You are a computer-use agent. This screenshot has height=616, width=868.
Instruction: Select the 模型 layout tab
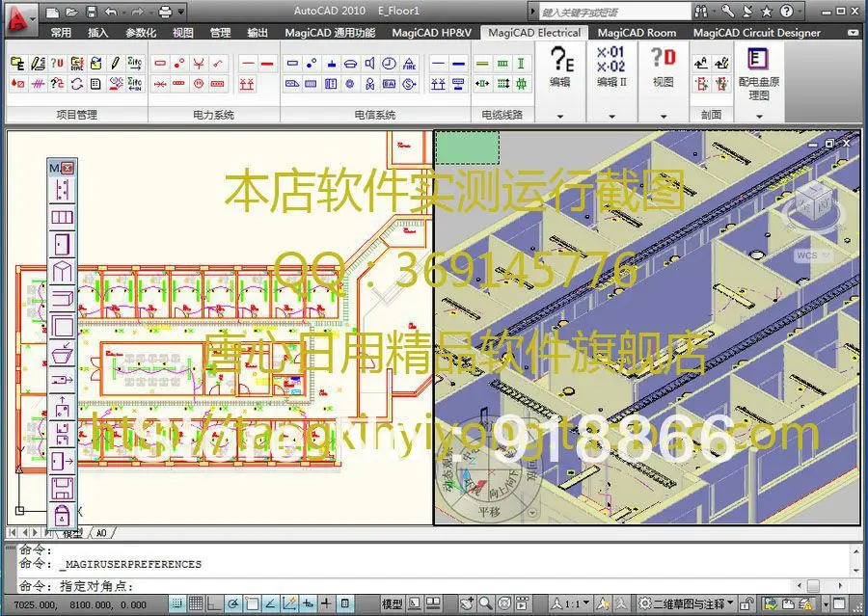(x=72, y=533)
